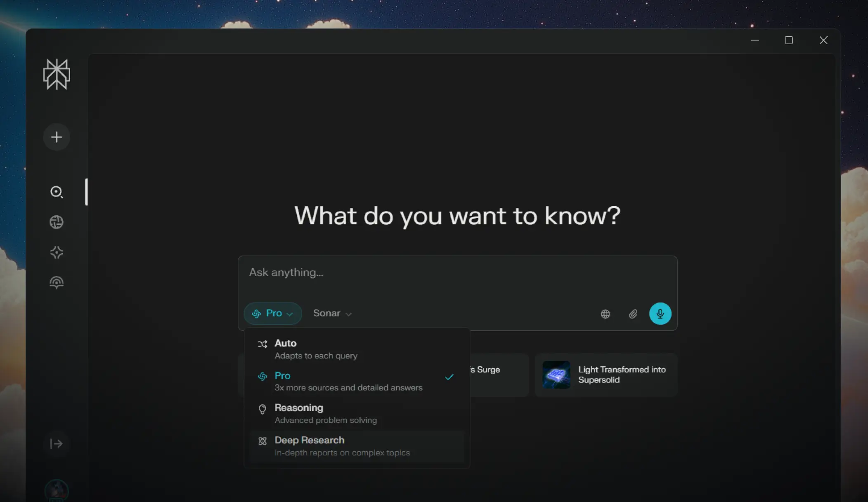Click the Perplexity logo icon
Viewport: 868px width, 502px height.
tap(57, 74)
